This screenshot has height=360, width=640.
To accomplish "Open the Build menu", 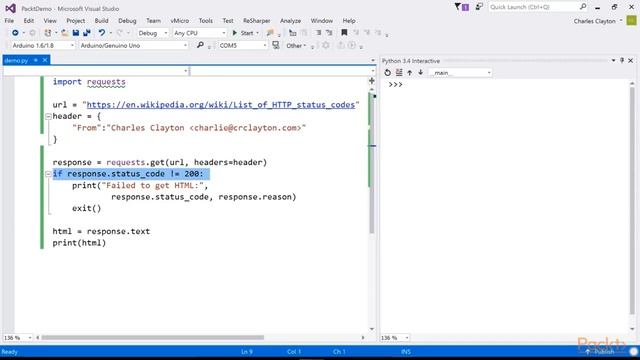I will coord(101,20).
